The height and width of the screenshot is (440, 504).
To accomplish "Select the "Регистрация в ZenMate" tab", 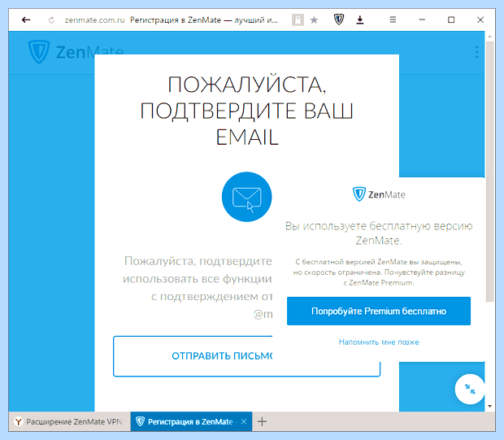I will (189, 421).
